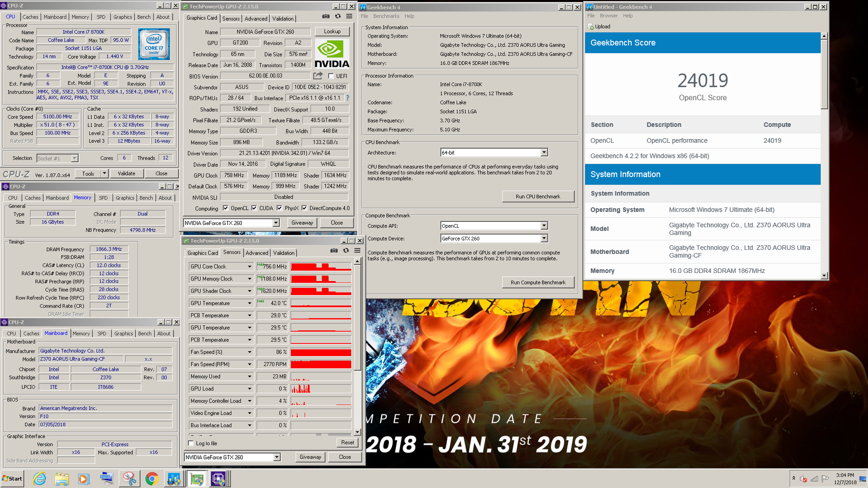Toggle the PhysX computing checkbox
868x488 pixels.
coord(279,208)
